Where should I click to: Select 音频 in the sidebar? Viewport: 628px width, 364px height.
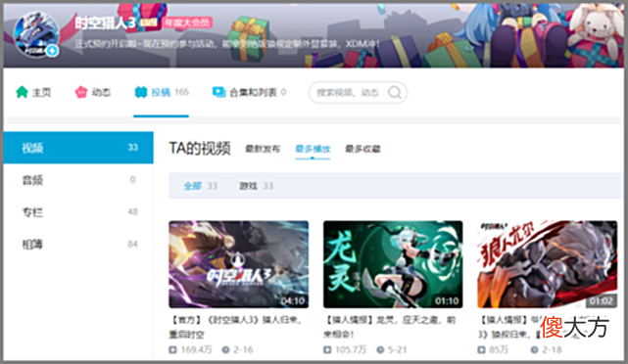click(78, 180)
